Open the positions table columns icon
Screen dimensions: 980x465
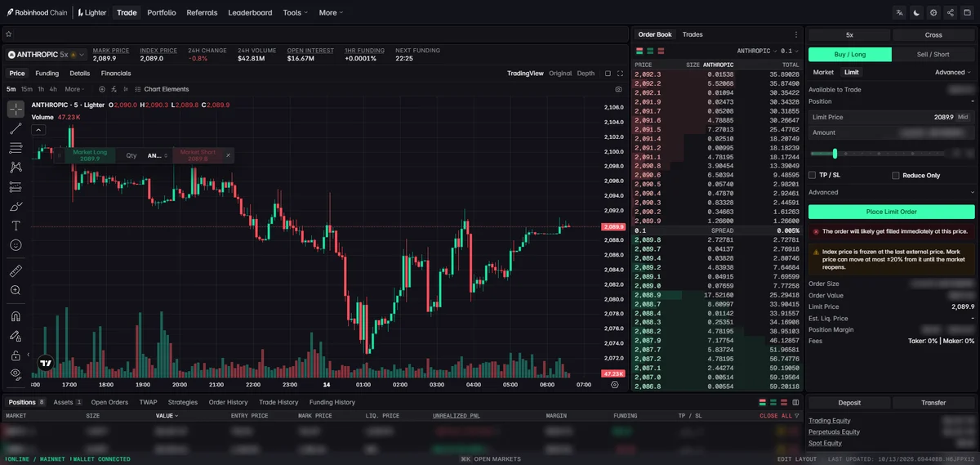(795, 402)
